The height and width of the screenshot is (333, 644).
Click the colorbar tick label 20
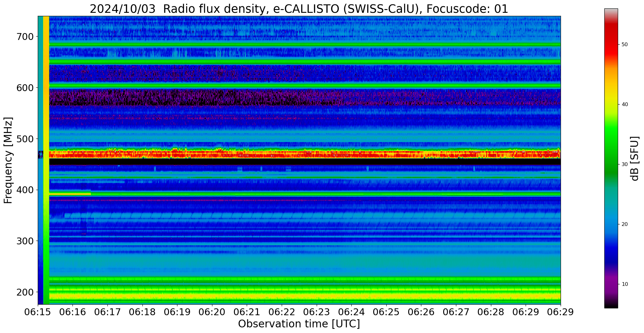pos(625,224)
